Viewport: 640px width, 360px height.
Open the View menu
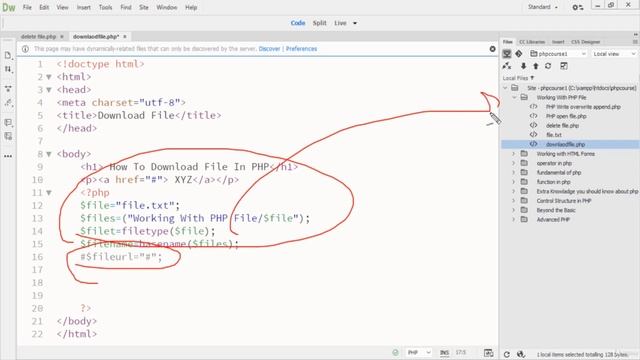[x=62, y=7]
